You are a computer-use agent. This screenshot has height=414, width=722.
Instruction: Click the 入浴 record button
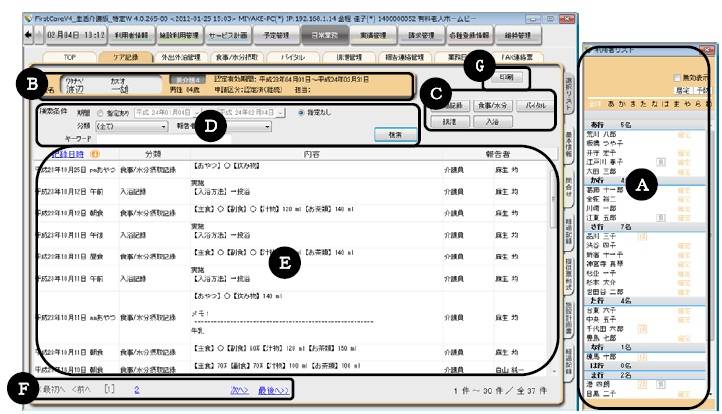pos(493,121)
